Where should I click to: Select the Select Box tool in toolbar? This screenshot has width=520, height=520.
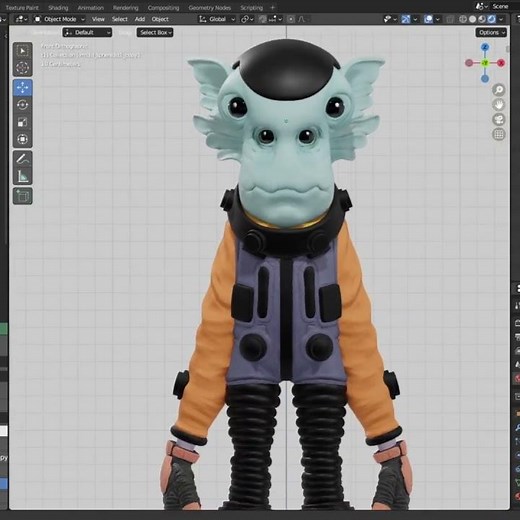coord(22,51)
